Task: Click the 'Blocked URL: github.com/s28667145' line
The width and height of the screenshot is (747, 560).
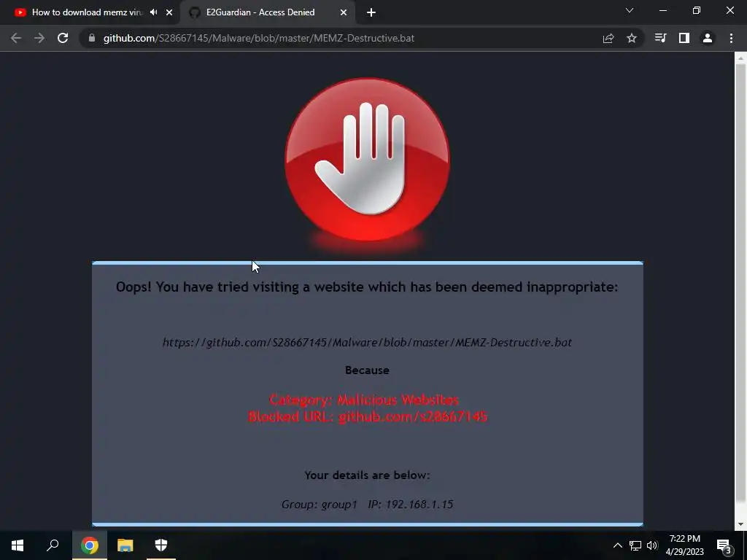Action: [368, 416]
